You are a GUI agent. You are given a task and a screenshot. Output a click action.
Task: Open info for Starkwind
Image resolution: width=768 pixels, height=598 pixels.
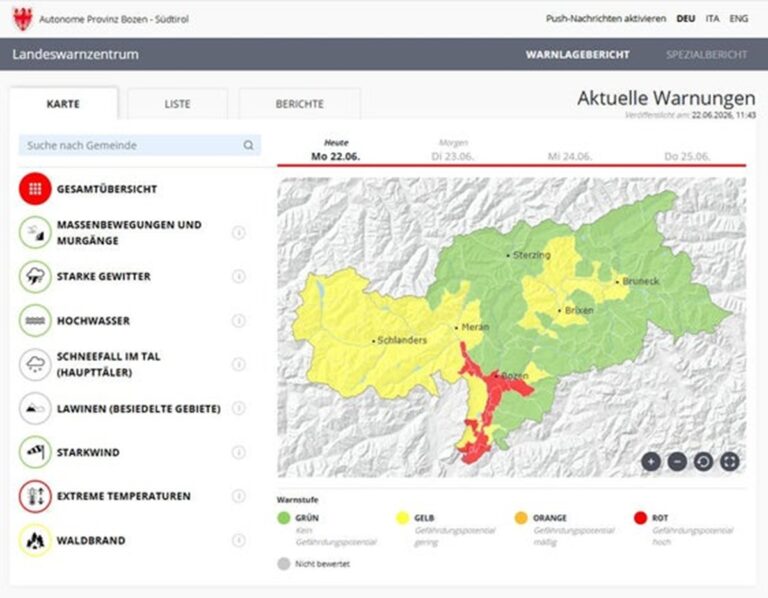239,452
